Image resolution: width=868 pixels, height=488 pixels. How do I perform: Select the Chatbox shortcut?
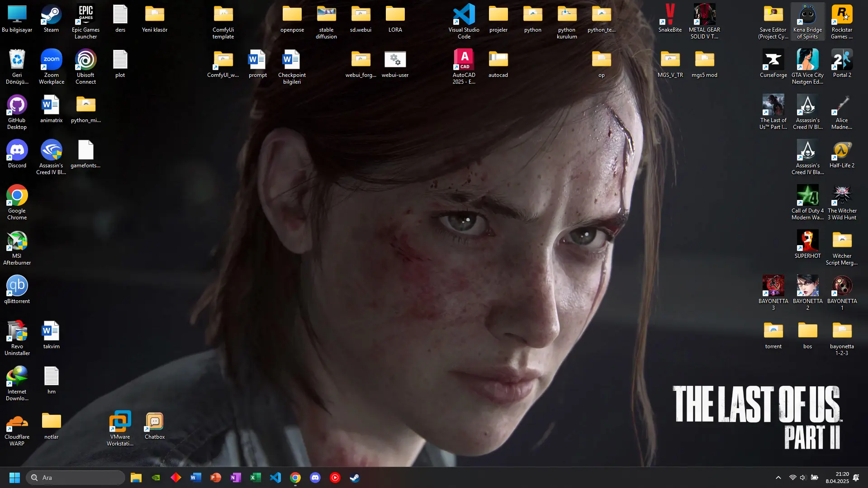tap(155, 426)
